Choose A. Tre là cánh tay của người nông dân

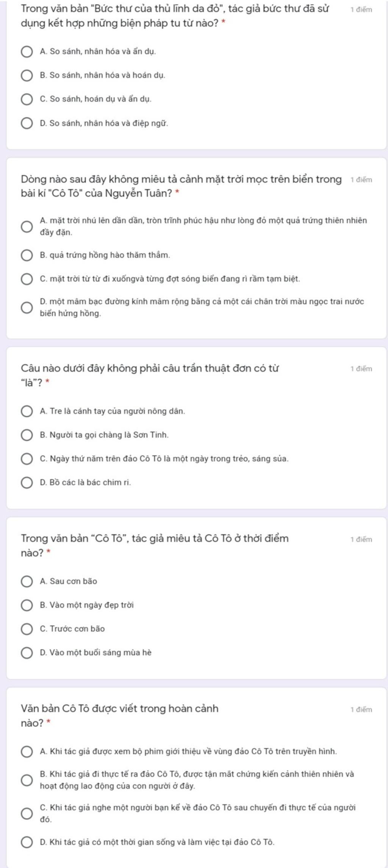(27, 411)
